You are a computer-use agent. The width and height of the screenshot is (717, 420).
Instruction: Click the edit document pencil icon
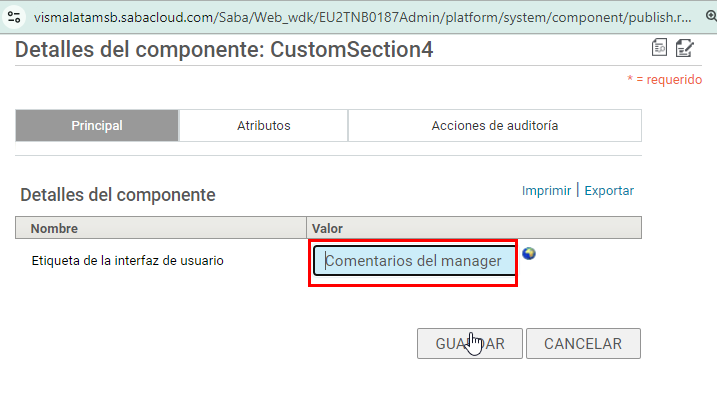[x=685, y=48]
